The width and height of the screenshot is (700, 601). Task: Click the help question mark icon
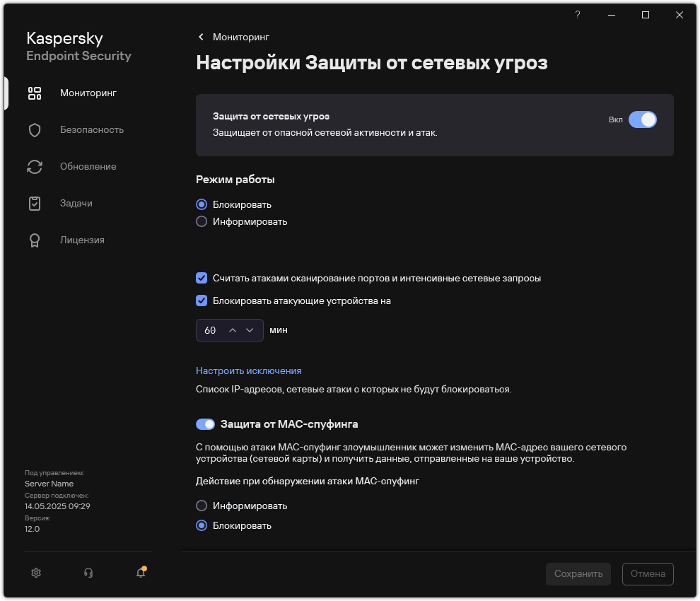click(x=578, y=15)
